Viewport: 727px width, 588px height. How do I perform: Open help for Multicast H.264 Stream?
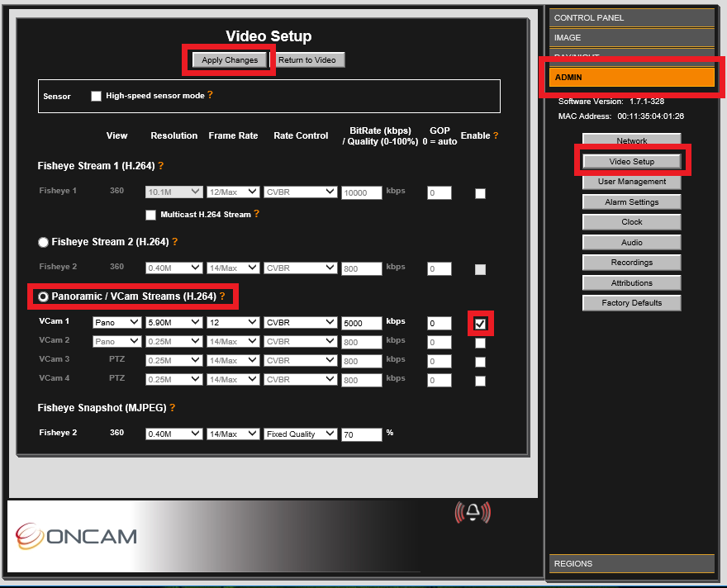tap(256, 214)
